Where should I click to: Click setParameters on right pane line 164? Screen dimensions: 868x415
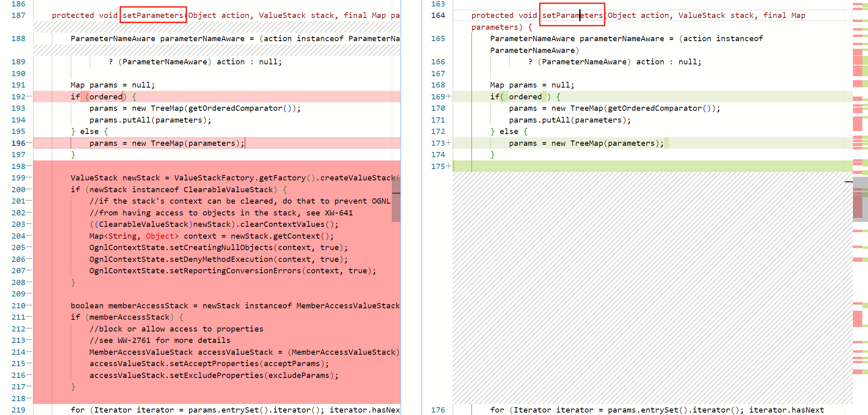pyautogui.click(x=572, y=15)
